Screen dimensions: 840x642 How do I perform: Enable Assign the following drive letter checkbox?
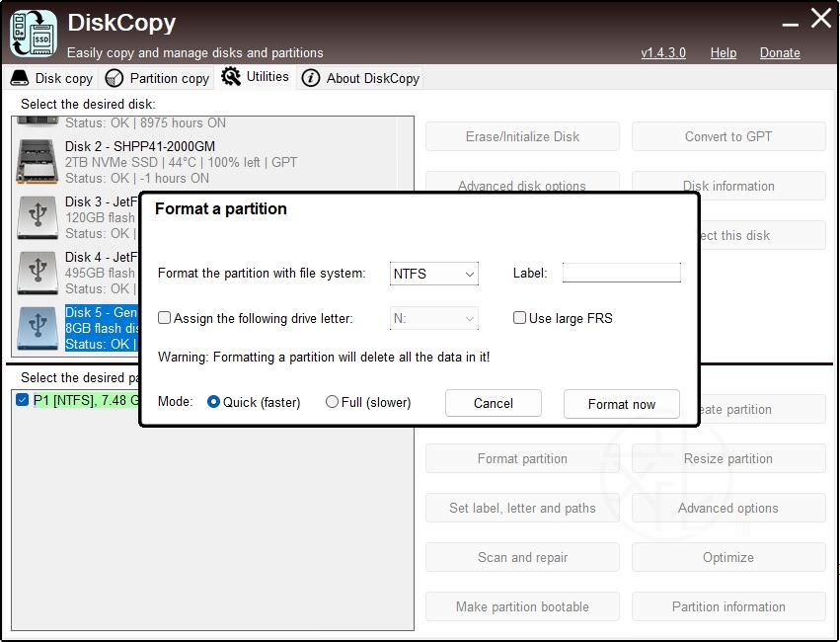(165, 318)
